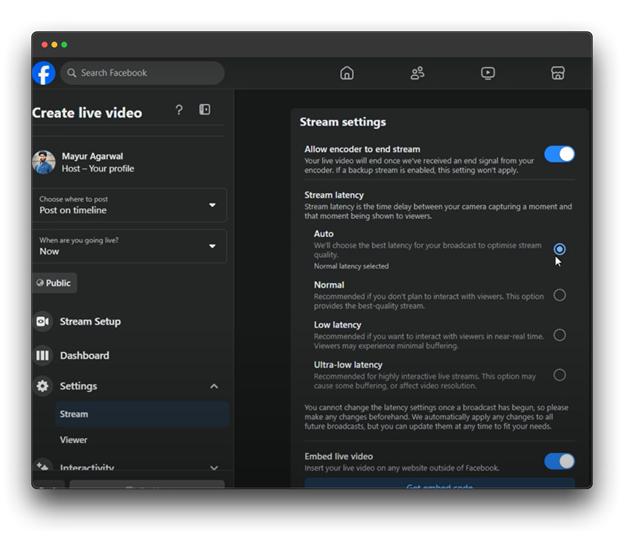Expand the Interactivity section chevron
The image size is (624, 536).
point(214,468)
